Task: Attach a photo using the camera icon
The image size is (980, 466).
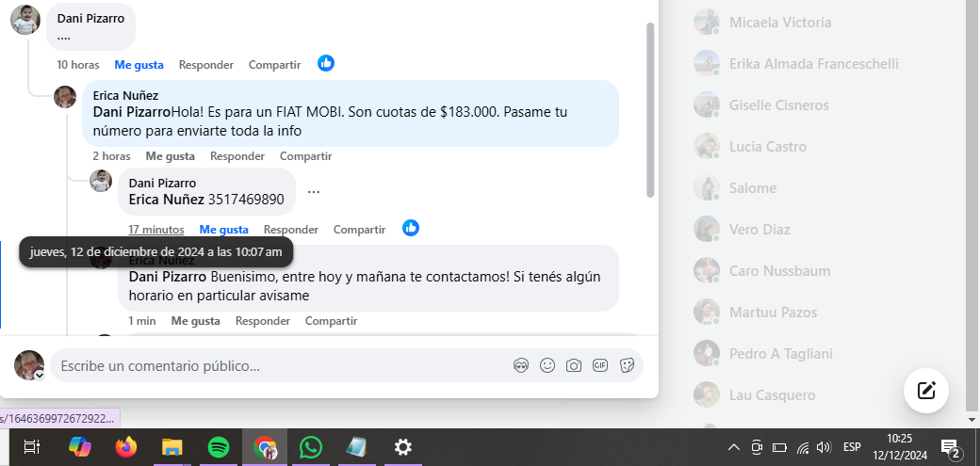Action: coord(574,365)
